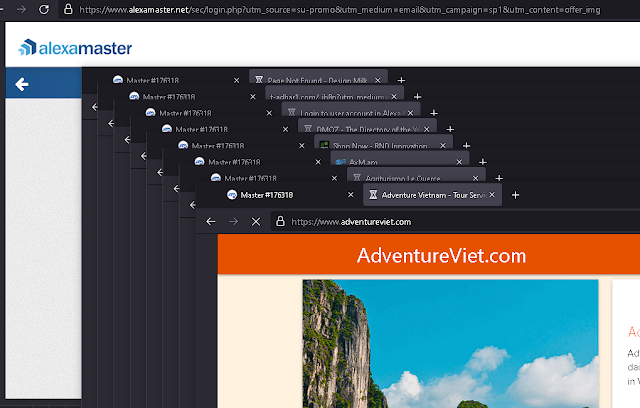The width and height of the screenshot is (640, 408).
Task: Go back in the adventureviet.com window
Action: click(211, 222)
